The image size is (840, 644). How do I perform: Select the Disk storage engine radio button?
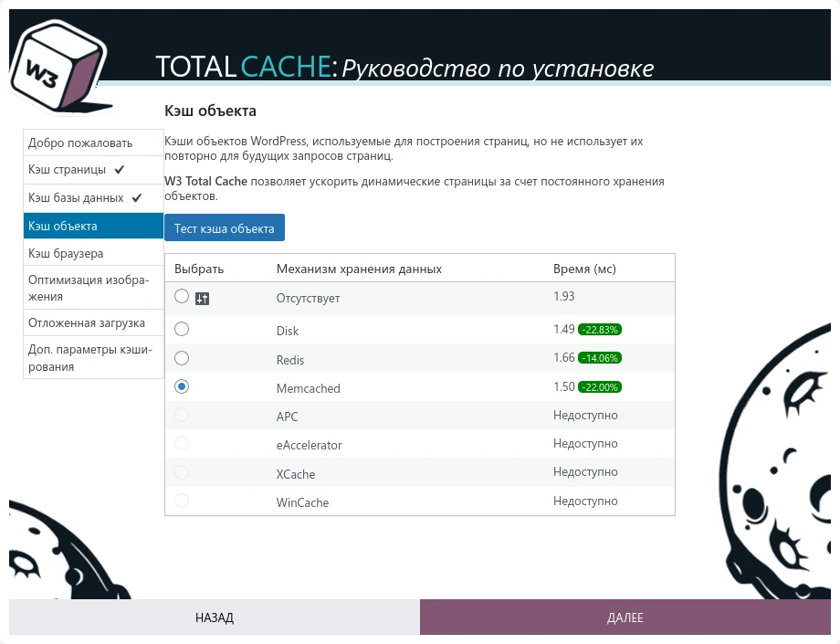tap(181, 329)
